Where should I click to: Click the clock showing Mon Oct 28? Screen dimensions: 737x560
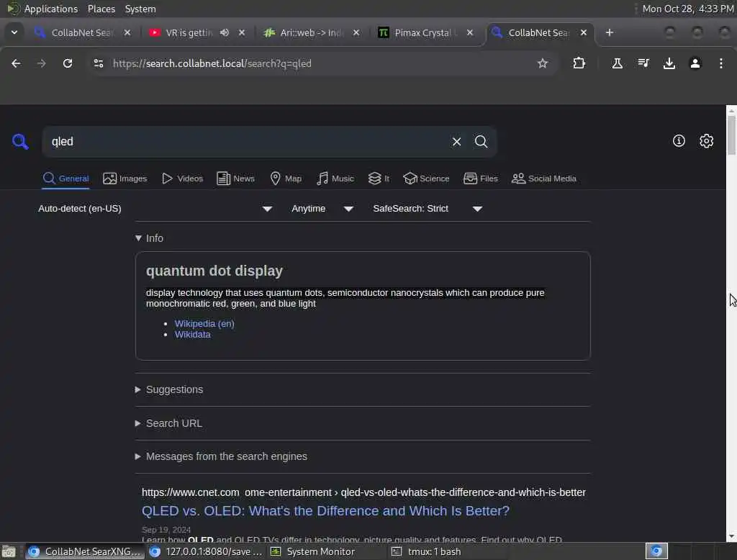(687, 9)
